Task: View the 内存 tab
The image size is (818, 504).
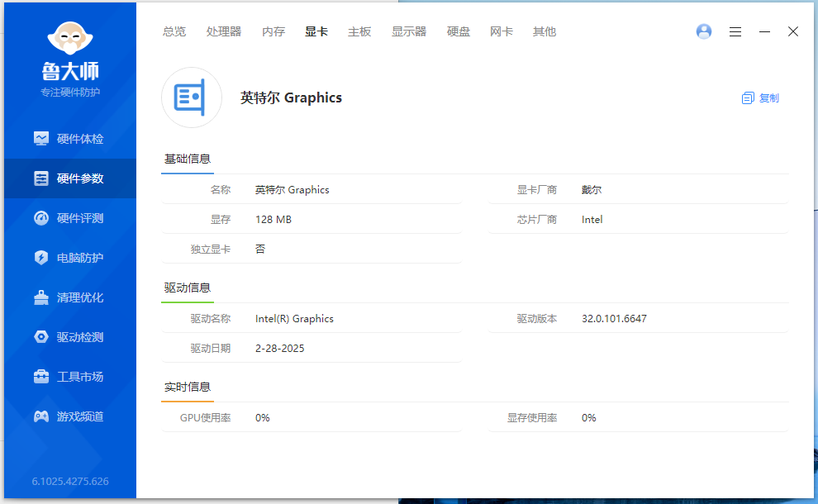Action: [x=273, y=31]
